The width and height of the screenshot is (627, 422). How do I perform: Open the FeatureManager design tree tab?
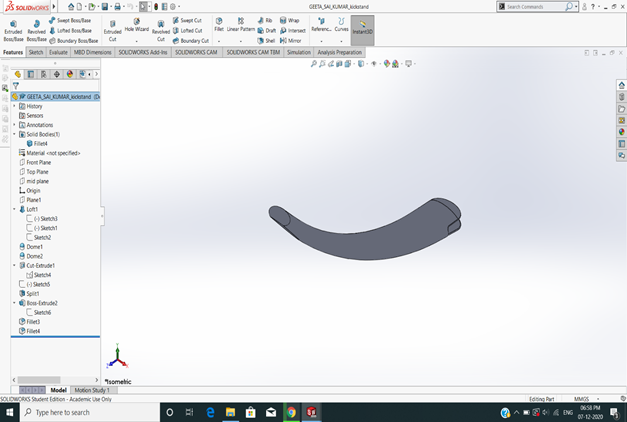point(18,74)
